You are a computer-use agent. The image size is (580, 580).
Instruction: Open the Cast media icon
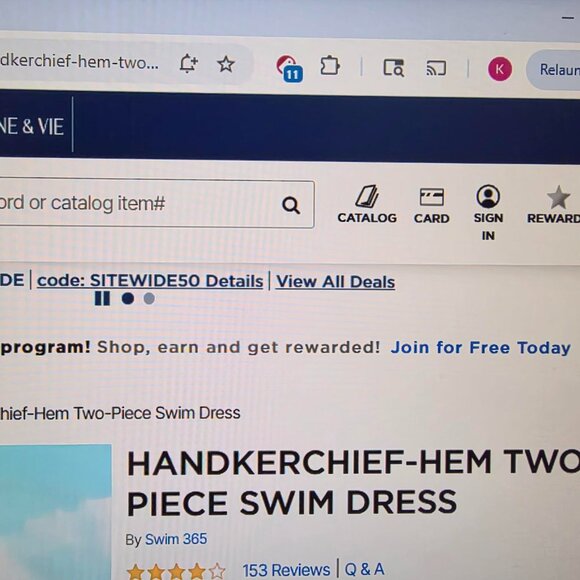click(436, 68)
